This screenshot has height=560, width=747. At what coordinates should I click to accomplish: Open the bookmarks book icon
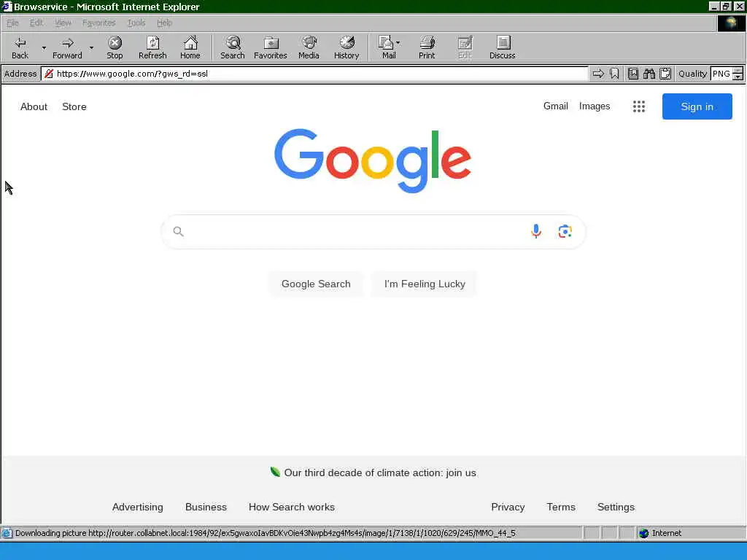point(632,74)
